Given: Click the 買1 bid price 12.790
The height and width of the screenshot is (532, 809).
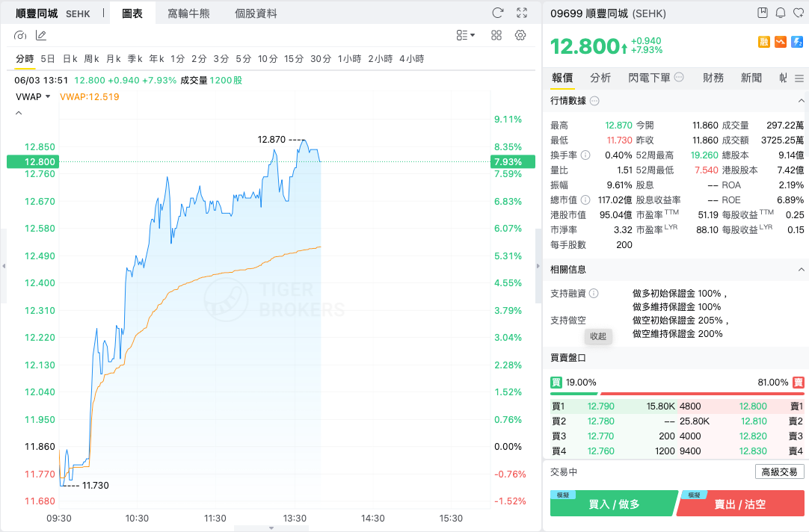Looking at the screenshot, I should 600,406.
